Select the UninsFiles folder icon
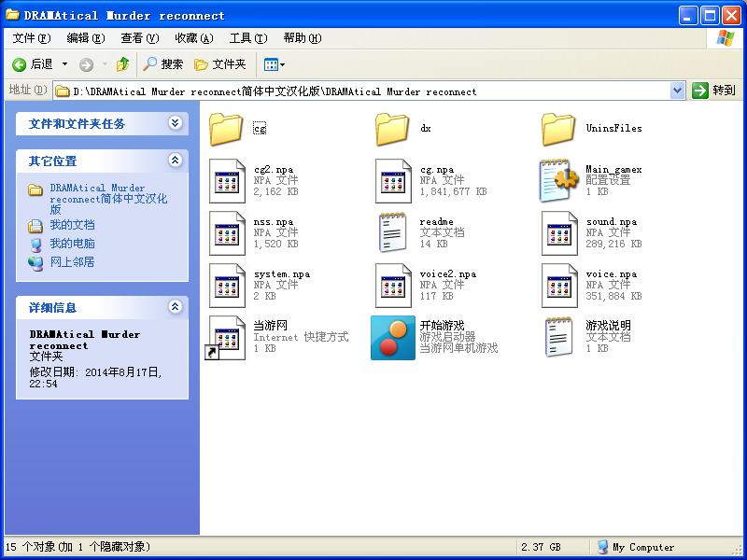The height and width of the screenshot is (560, 747). [557, 129]
